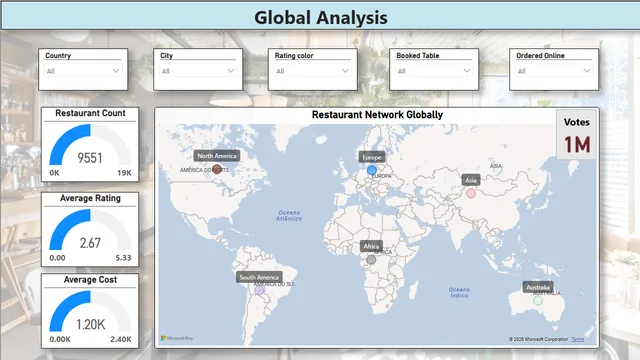Click the 2.40K gauge maximum label
The height and width of the screenshot is (360, 640).
121,339
